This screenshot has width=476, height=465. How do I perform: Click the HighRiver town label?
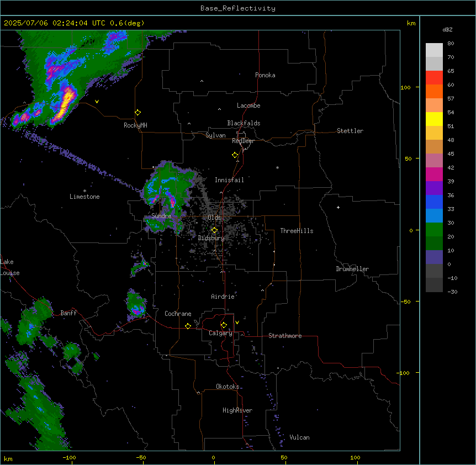click(x=237, y=410)
